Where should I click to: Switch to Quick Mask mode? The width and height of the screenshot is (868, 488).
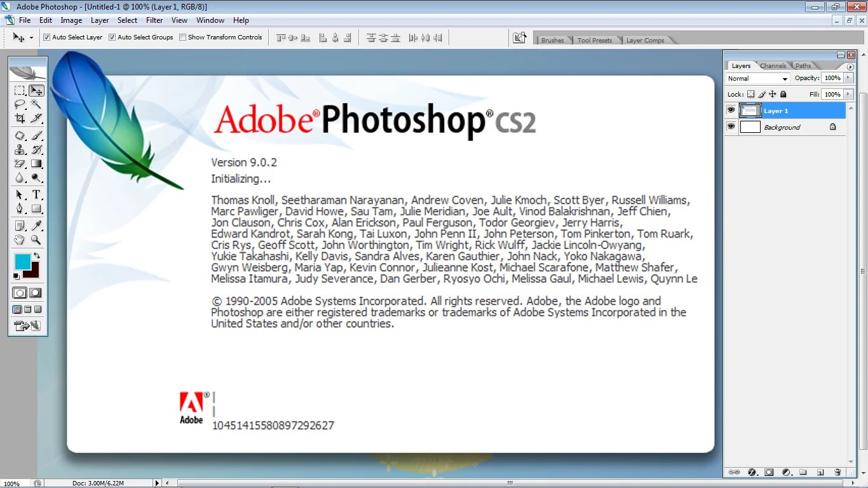coord(36,293)
